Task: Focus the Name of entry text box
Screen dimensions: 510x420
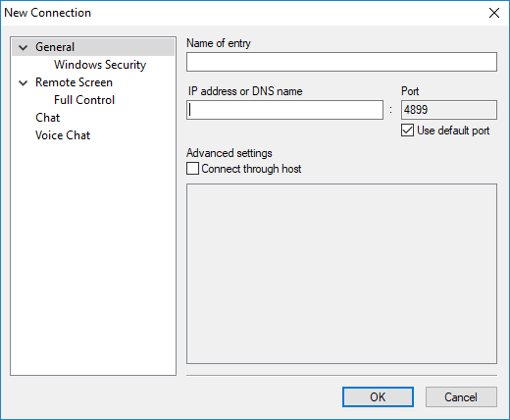Action: [x=341, y=62]
